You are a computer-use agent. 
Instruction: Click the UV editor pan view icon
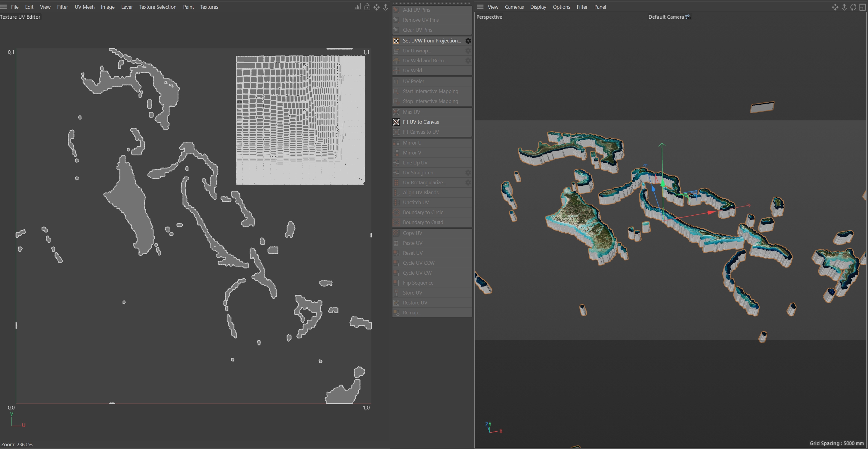[x=377, y=7]
